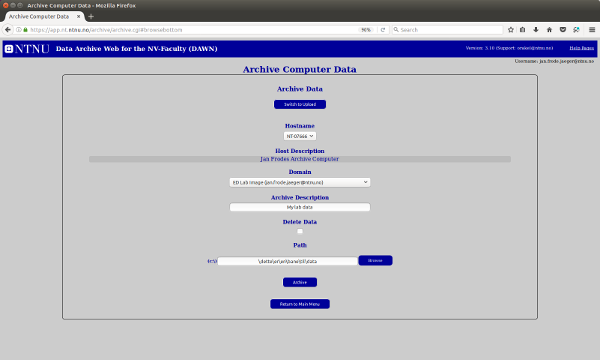Open the Downloads arrow icon
This screenshot has width=600, height=360.
[x=536, y=29]
